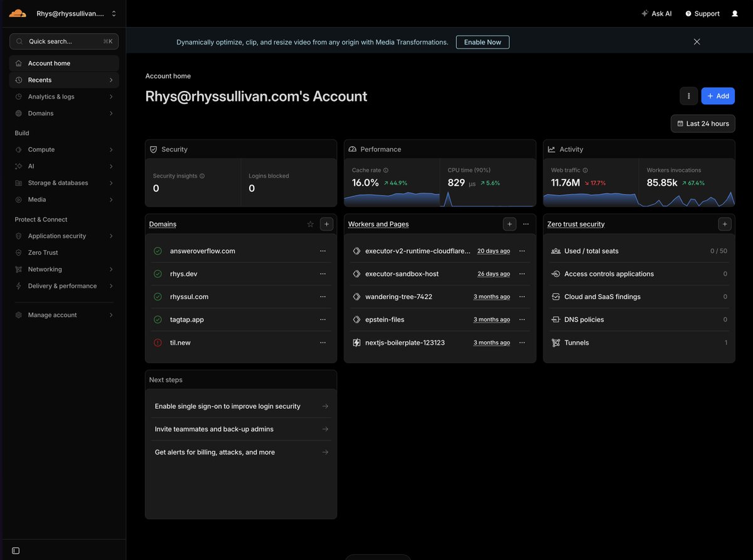Open Last 24 hours date picker

pyautogui.click(x=703, y=124)
